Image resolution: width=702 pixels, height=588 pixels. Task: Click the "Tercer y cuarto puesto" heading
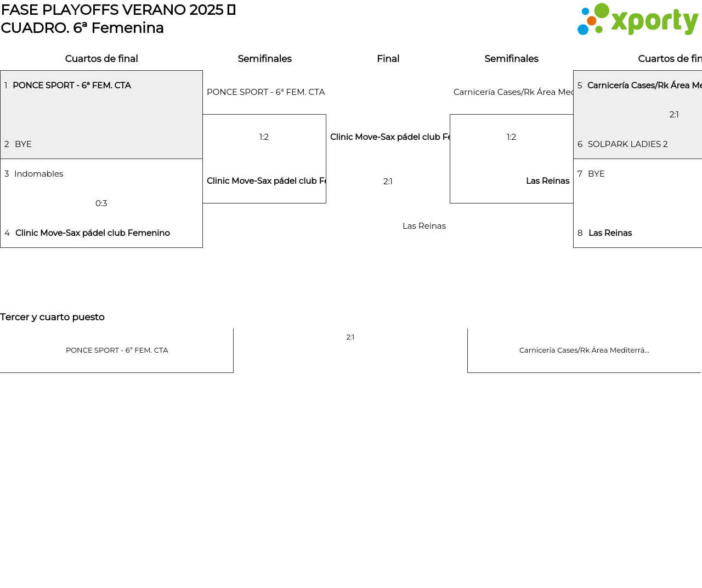(52, 317)
